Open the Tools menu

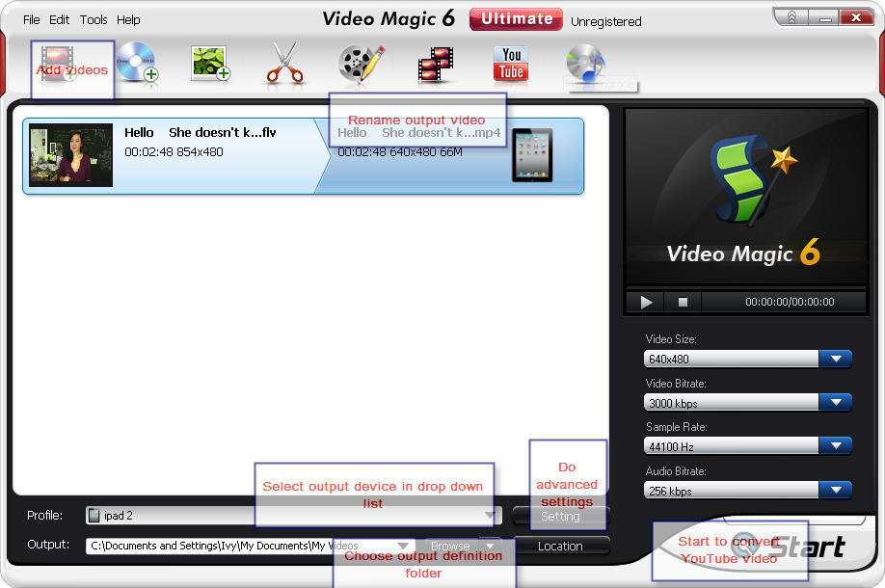(94, 19)
